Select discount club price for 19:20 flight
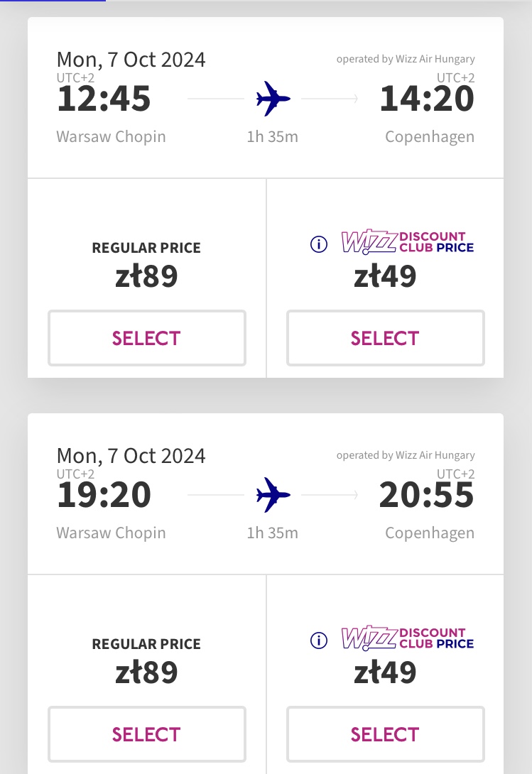532x774 pixels. pyautogui.click(x=385, y=734)
